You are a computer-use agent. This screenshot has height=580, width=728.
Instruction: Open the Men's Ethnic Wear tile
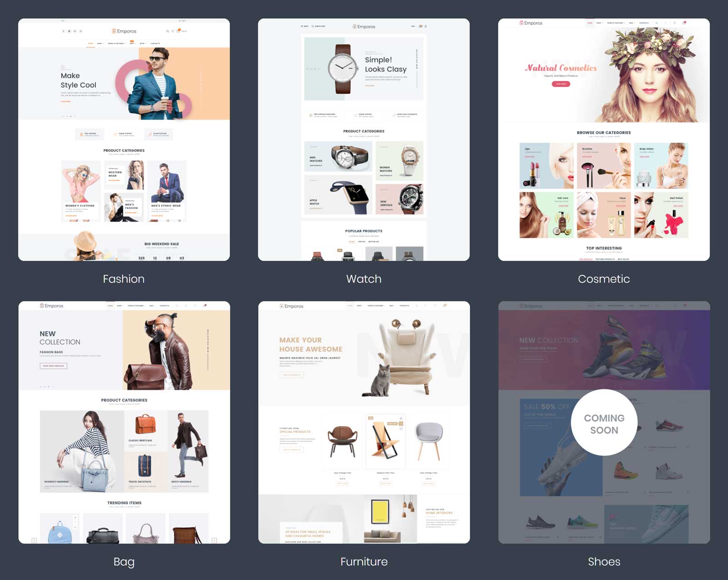point(167,191)
